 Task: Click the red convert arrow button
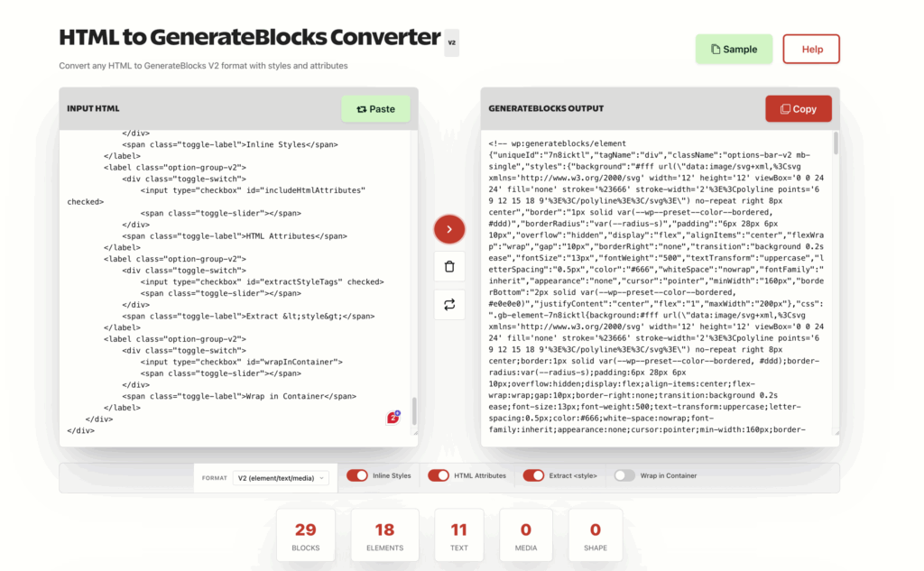point(448,229)
